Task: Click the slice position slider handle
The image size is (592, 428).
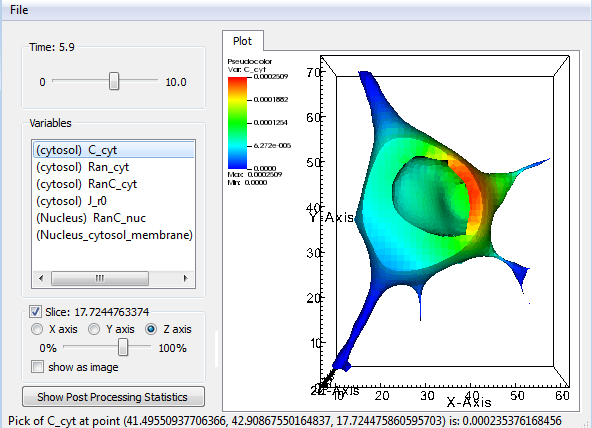Action: pos(123,347)
